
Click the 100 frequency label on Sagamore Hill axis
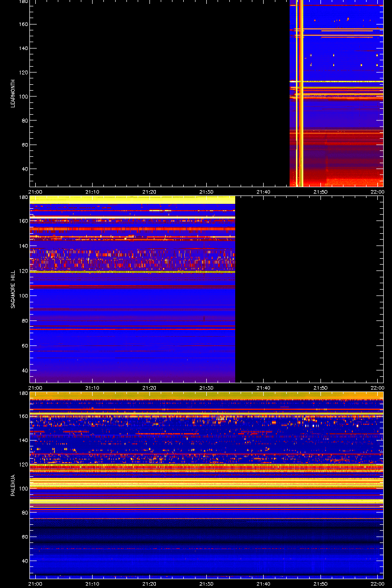[x=23, y=296]
